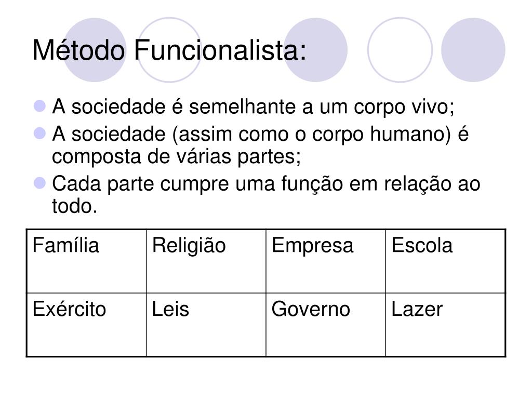The width and height of the screenshot is (532, 399).
Task: Click the text 'semelhante a um corpo vivo'
Action: (x=321, y=107)
